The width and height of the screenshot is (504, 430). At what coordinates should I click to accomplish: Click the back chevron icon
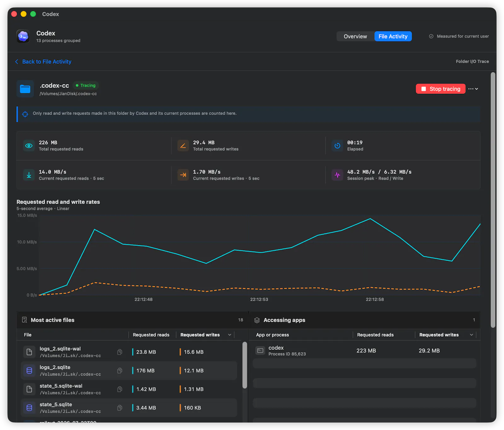[x=17, y=62]
